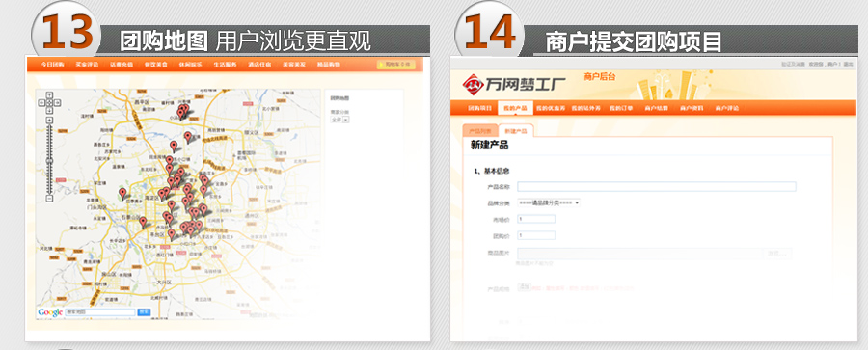Open the 生活服务 menu item
This screenshot has height=350, width=868.
point(226,65)
